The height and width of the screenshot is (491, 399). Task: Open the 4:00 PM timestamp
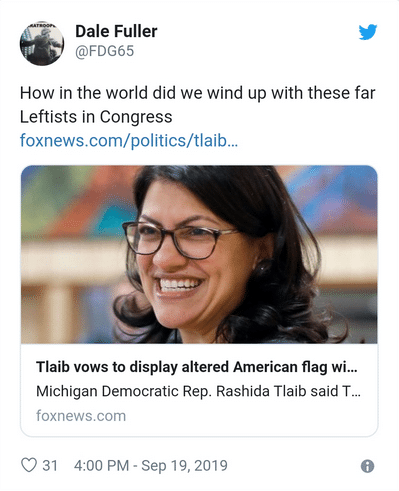coord(101,466)
